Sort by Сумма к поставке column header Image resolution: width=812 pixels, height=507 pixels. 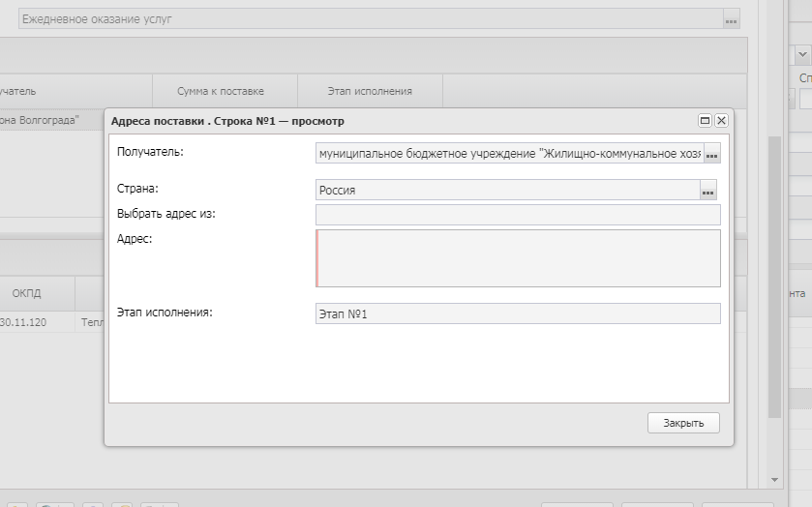click(220, 91)
